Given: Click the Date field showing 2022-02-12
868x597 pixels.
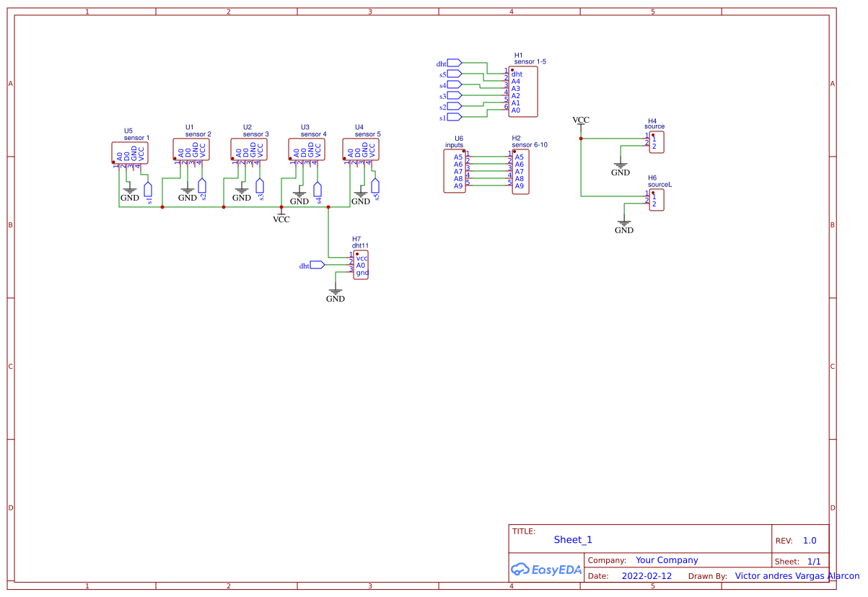Looking at the screenshot, I should click(646, 575).
